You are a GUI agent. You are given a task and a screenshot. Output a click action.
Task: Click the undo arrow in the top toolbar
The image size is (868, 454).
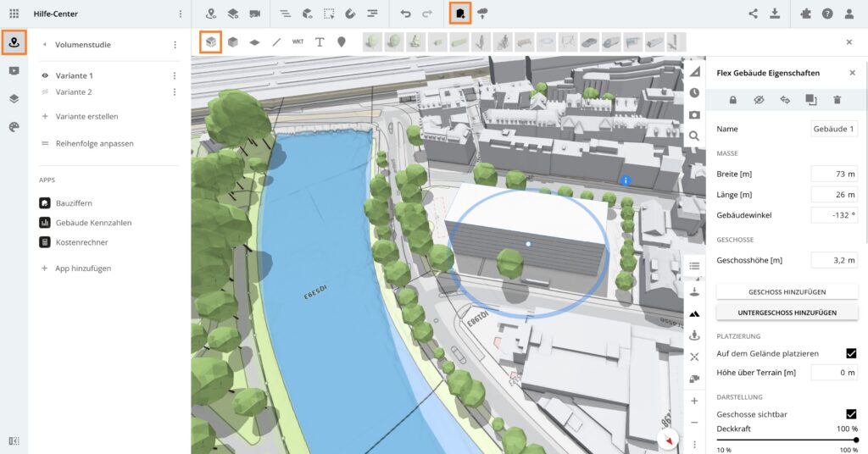pyautogui.click(x=406, y=14)
